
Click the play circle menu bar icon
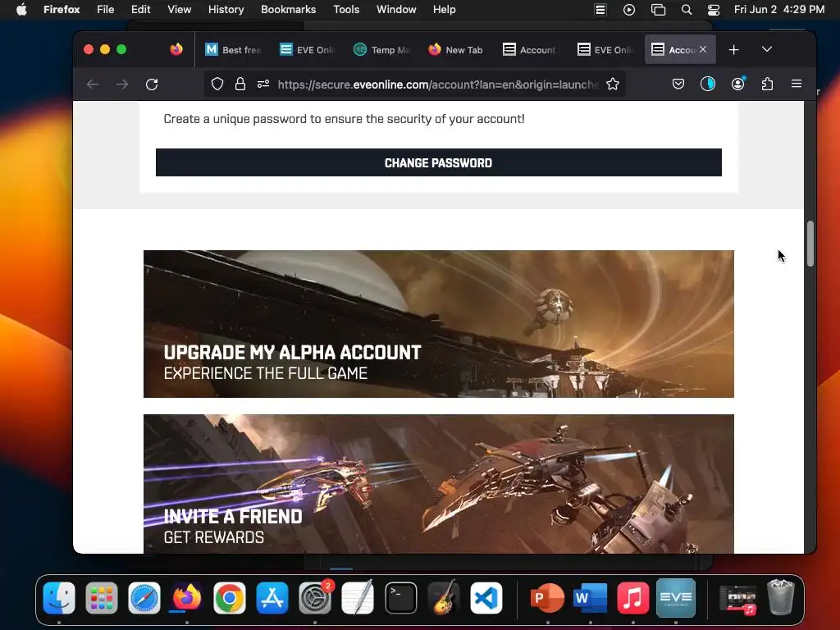(x=629, y=10)
